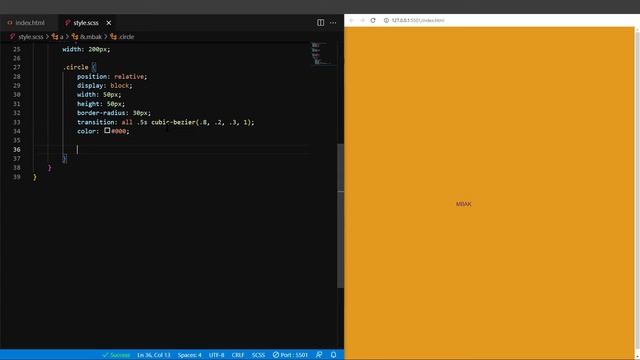Click the '.circle' selector text
Viewport: 640px width, 360px height.
pos(76,67)
